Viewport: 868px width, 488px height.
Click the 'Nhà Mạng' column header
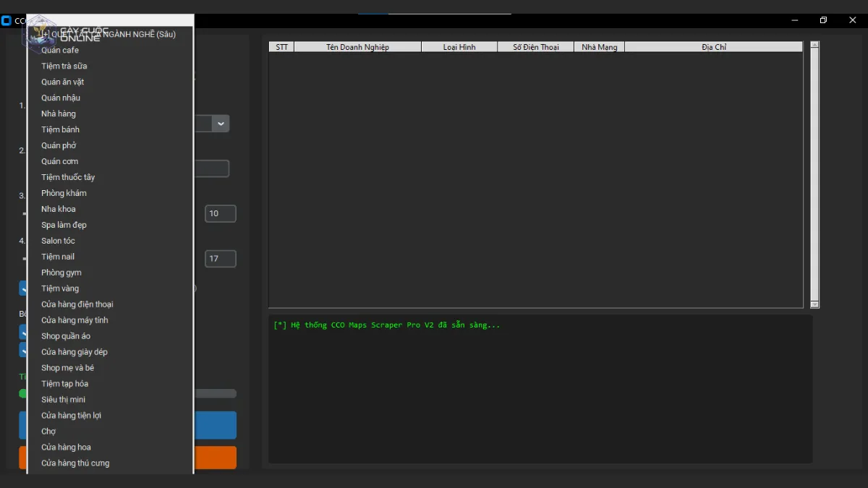[600, 47]
